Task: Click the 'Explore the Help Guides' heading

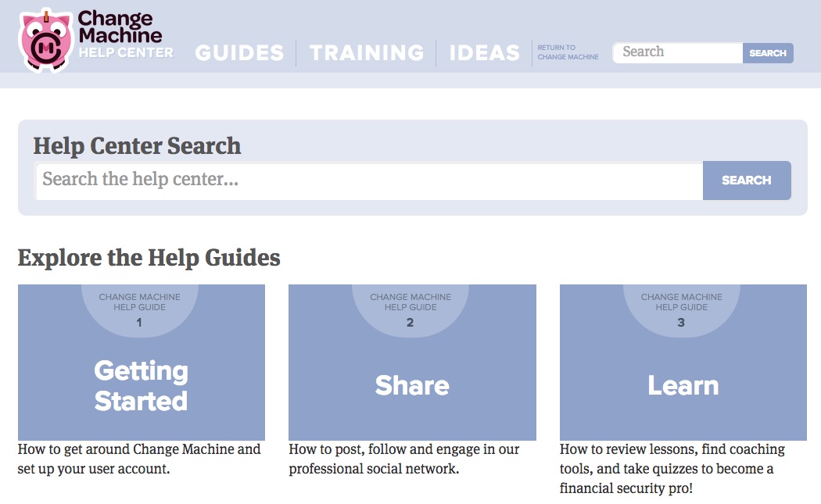Action: (x=149, y=258)
